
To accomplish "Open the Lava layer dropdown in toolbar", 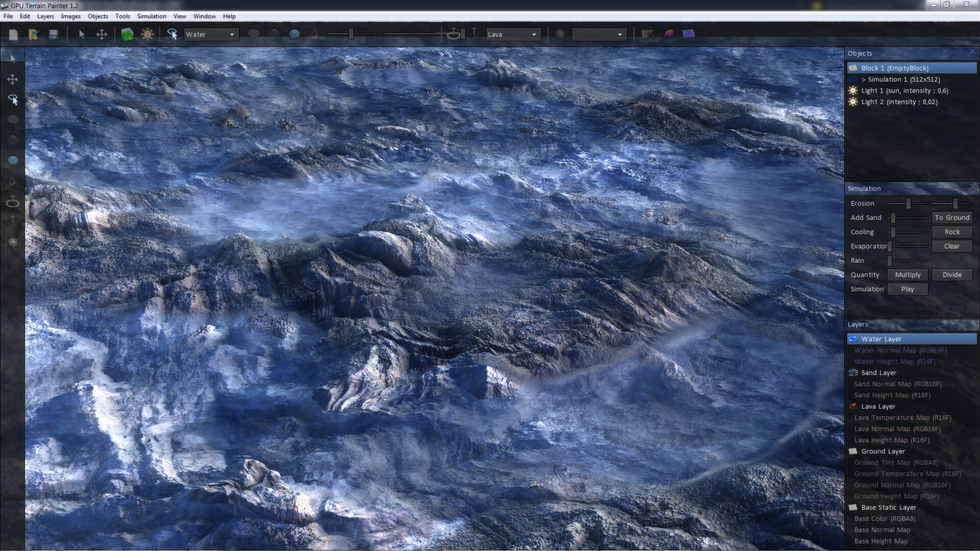I will [x=512, y=34].
